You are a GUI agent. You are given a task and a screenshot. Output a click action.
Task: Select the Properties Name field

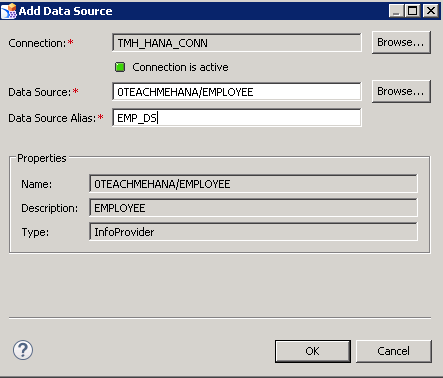pos(253,184)
